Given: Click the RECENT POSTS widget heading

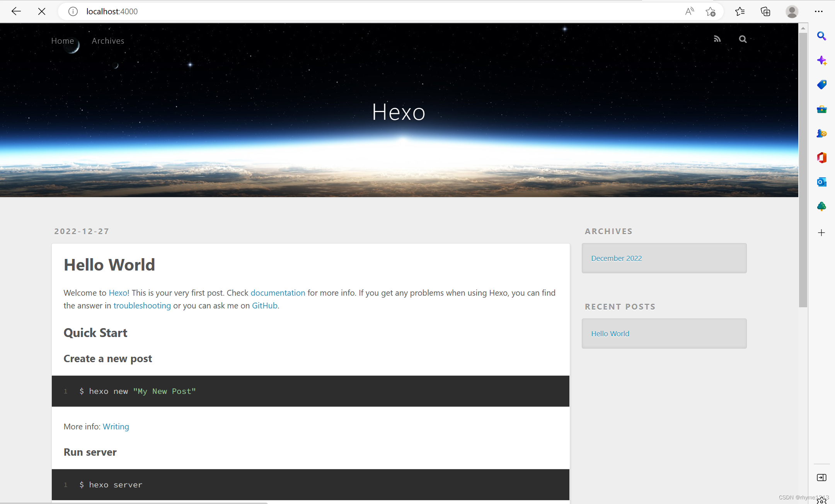Looking at the screenshot, I should [620, 306].
